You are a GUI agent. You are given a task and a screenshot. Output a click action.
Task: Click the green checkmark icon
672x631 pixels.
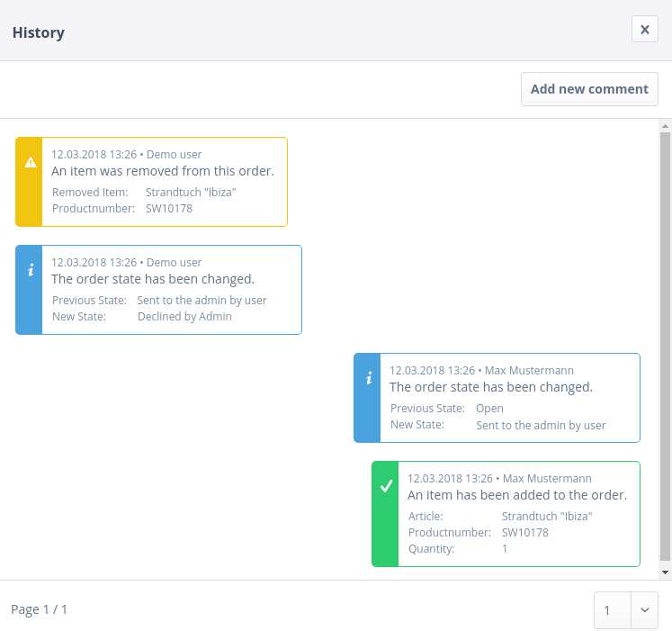coord(386,486)
